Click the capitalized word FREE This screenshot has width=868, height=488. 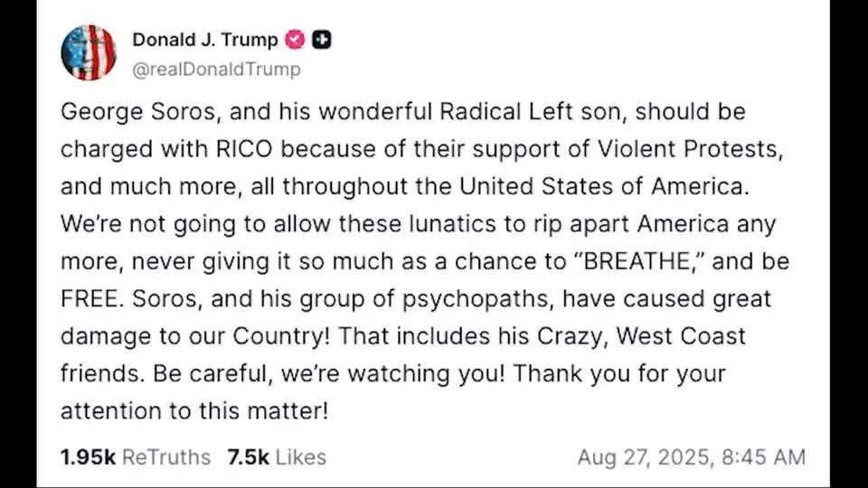(x=89, y=299)
